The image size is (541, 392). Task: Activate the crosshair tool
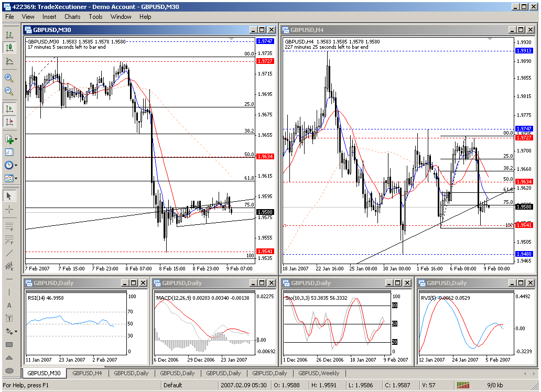pyautogui.click(x=9, y=209)
